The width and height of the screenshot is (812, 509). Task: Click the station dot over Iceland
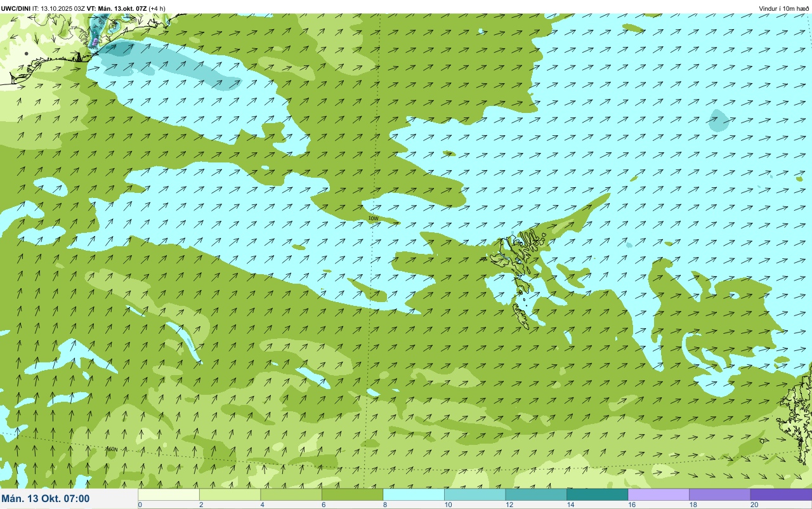coord(26,54)
